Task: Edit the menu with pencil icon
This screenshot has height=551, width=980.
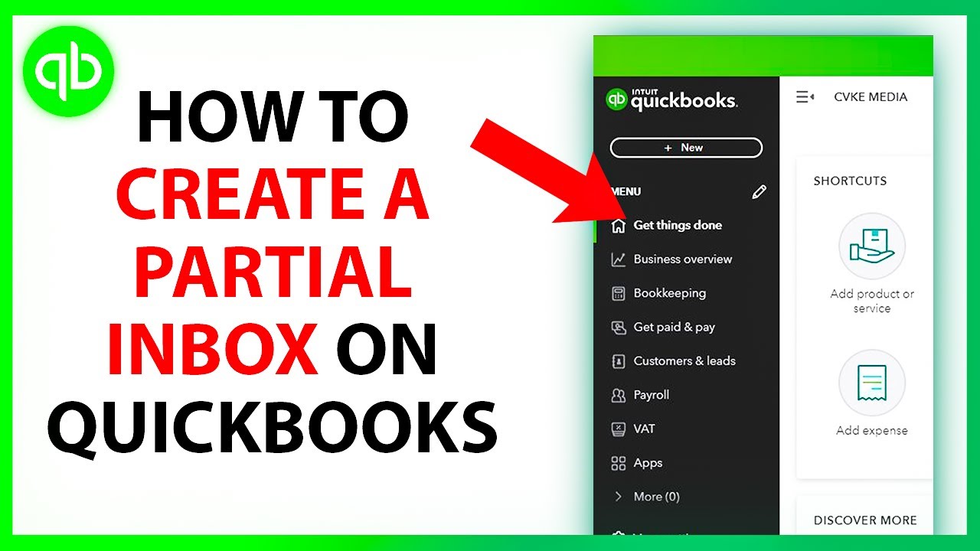Action: (759, 191)
